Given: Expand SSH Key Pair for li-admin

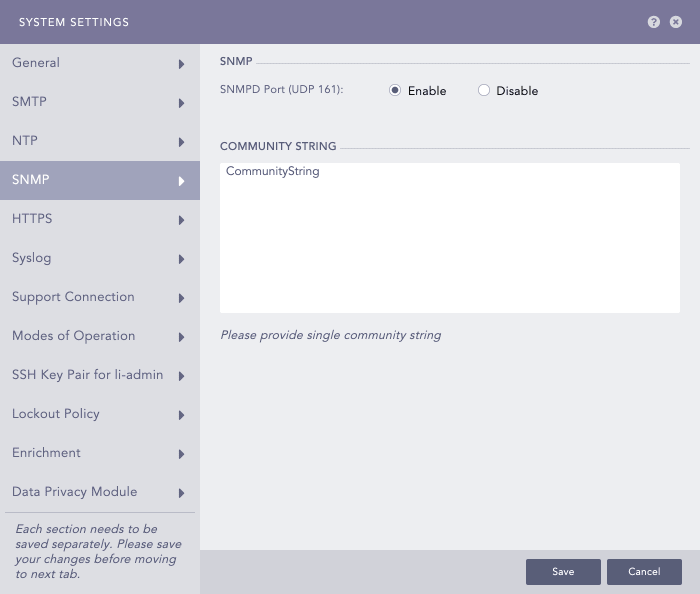Looking at the screenshot, I should coord(181,376).
